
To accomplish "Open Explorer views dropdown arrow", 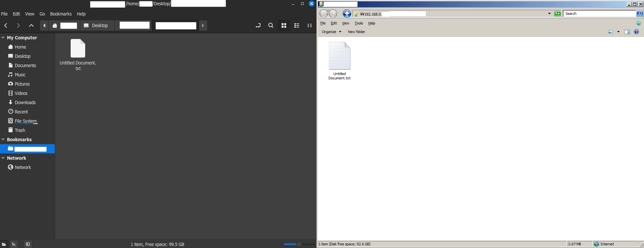I will tap(618, 32).
